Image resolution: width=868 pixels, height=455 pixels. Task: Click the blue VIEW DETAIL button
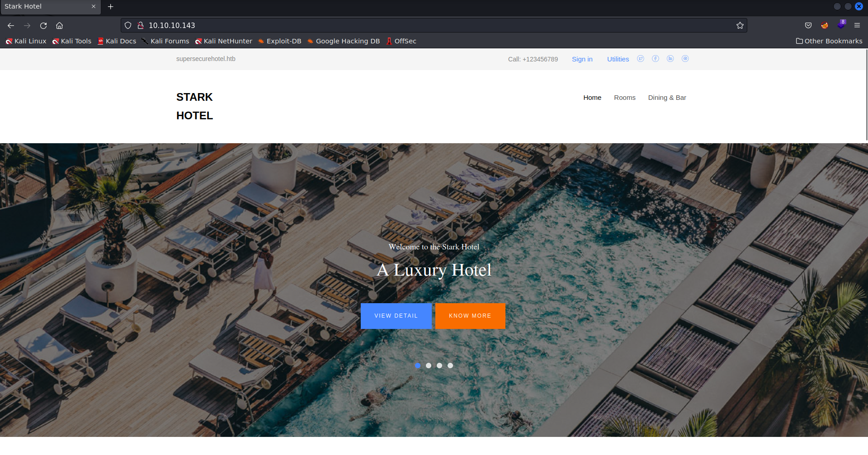click(396, 316)
